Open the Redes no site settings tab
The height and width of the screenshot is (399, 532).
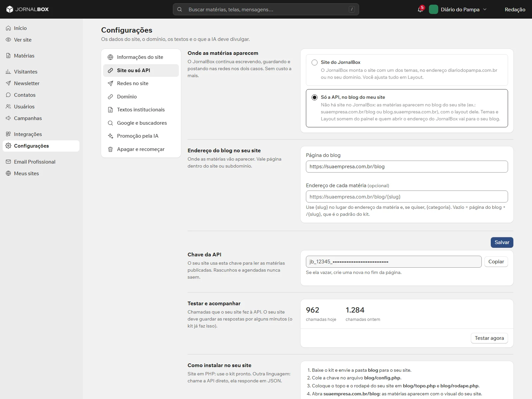click(141, 83)
